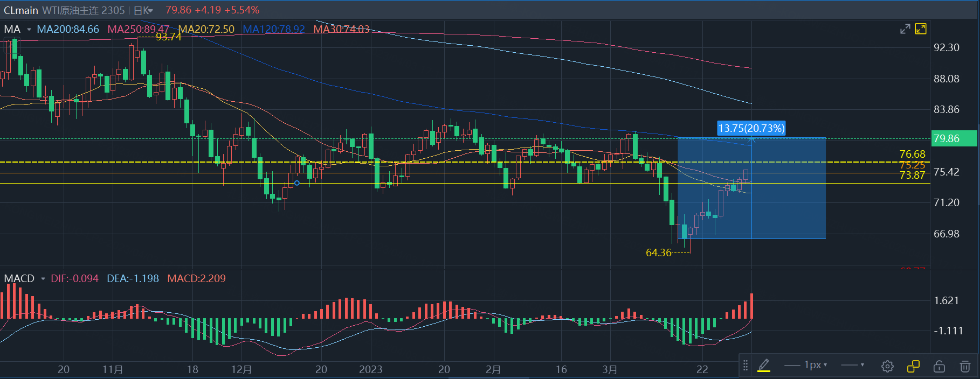The width and height of the screenshot is (980, 379).
Task: Select the MA20:72.50 legend label
Action: click(x=206, y=29)
